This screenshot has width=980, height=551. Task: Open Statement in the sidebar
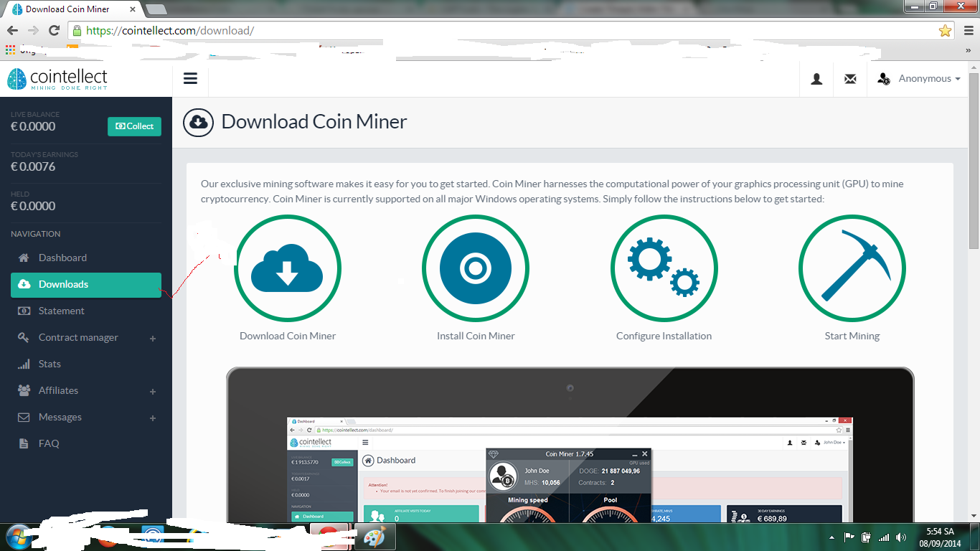point(86,311)
